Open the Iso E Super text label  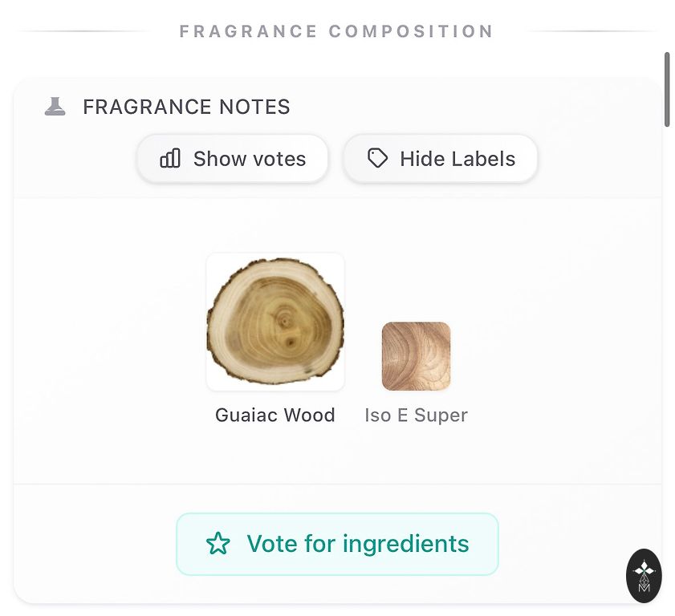[x=416, y=415]
